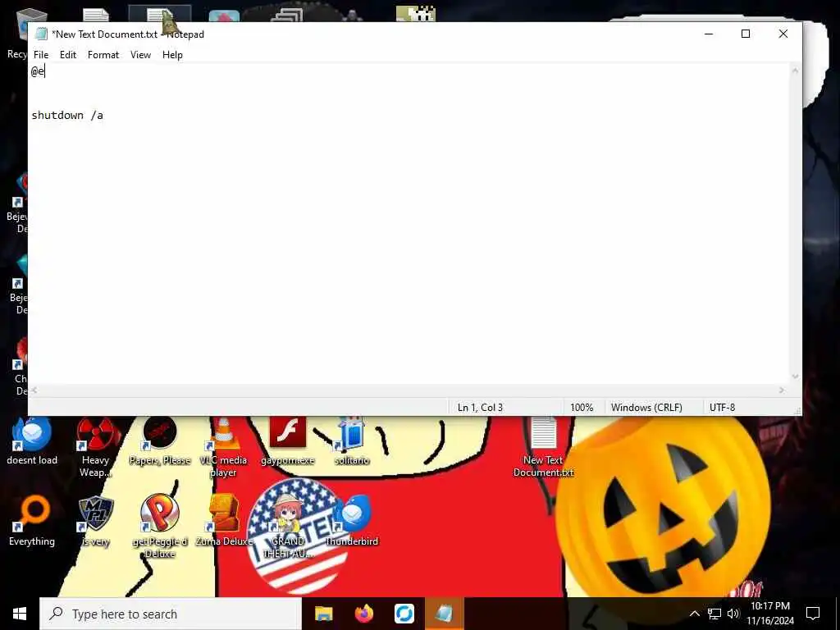
Task: Select the Thunderbird desktop icon
Action: [x=352, y=521]
